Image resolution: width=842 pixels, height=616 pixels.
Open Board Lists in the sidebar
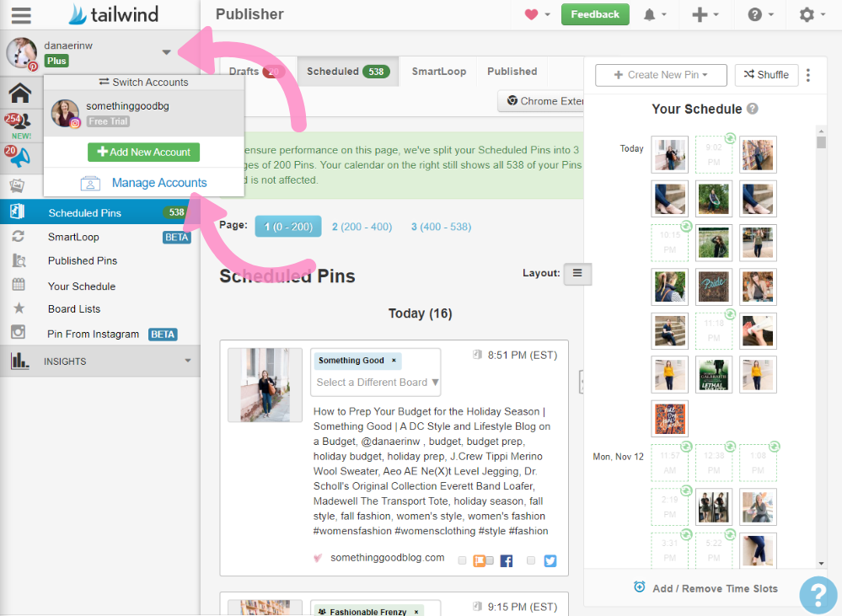coord(74,308)
